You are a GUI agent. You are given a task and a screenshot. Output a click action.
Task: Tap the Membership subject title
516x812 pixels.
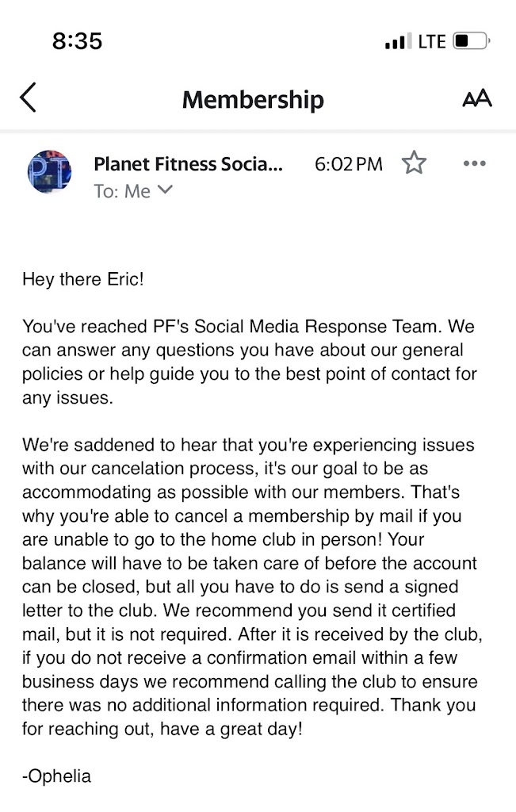pos(253,100)
